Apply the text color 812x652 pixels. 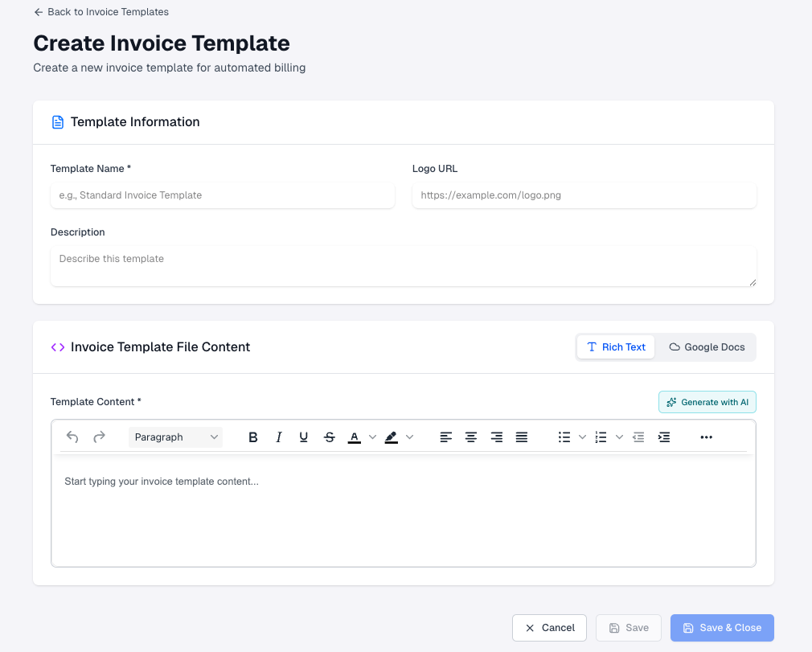355,437
